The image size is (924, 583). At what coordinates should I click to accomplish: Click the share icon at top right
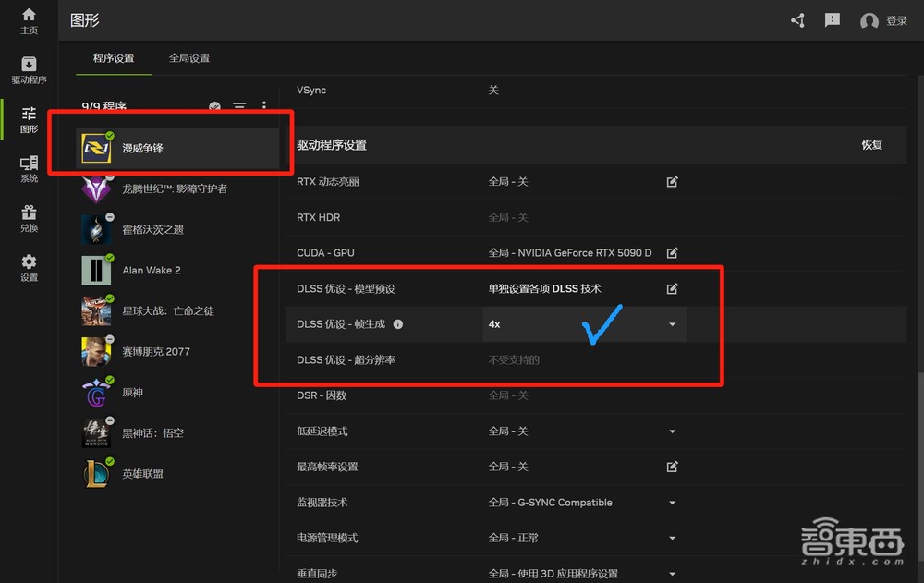[796, 19]
